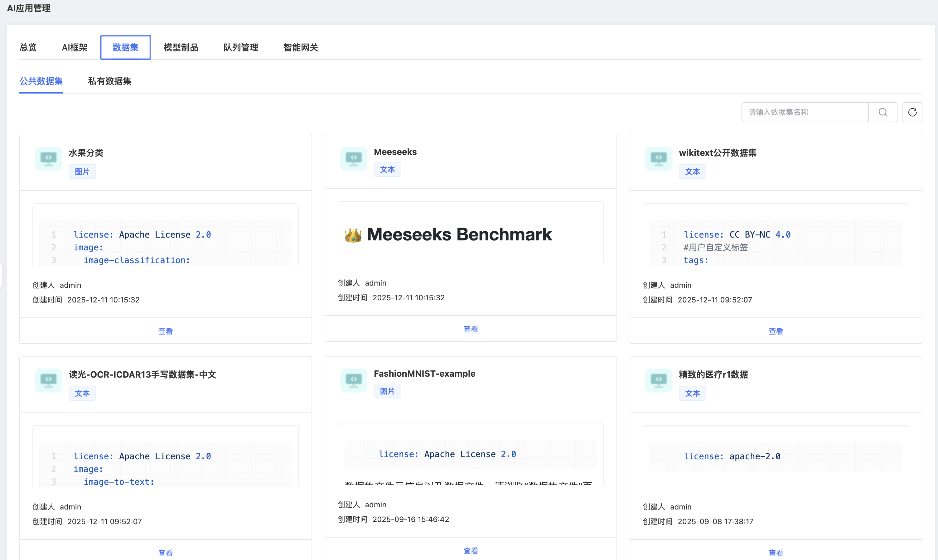Click the 精致的医疗r1数据 dataset icon

(658, 380)
